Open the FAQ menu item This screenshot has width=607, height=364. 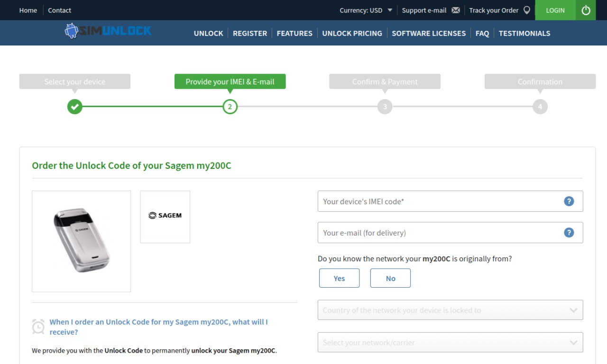pos(482,33)
